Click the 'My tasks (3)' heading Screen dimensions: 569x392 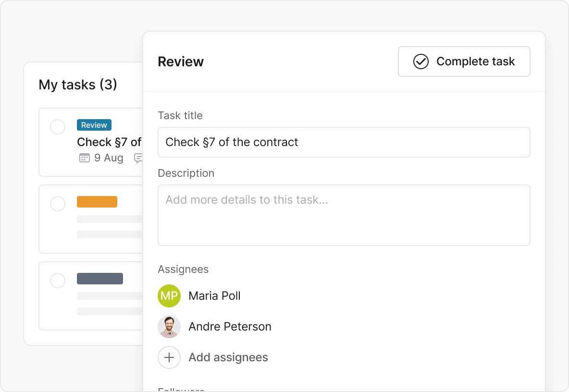tap(78, 85)
